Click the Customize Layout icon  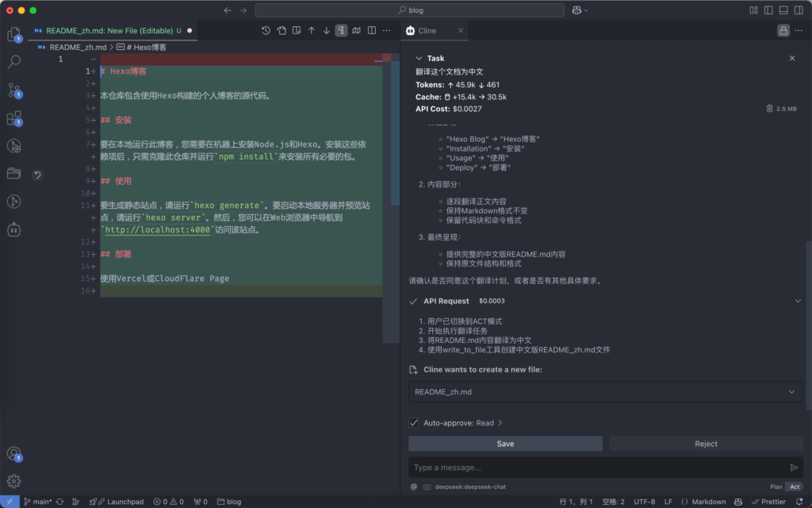pos(753,10)
